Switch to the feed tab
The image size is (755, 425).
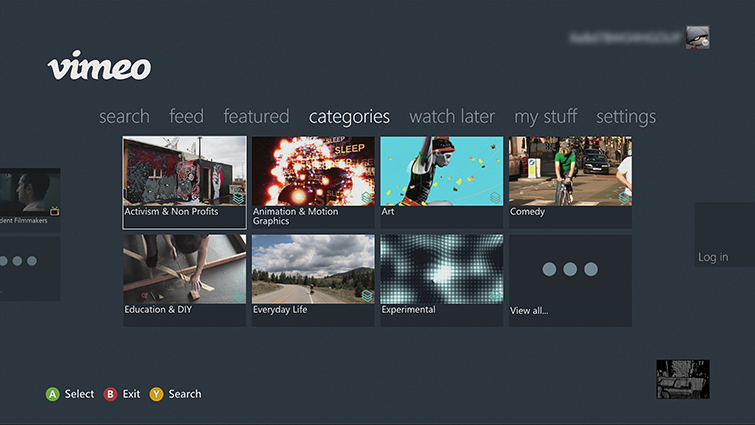[186, 117]
